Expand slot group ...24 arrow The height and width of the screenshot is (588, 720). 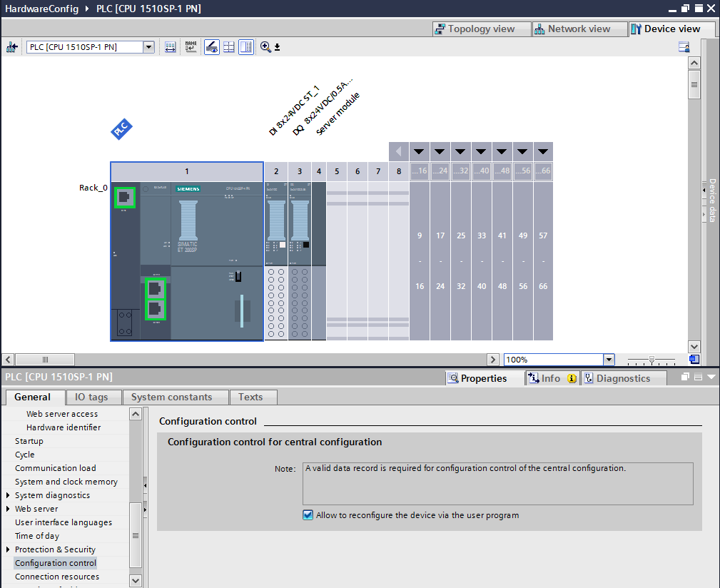(x=440, y=151)
